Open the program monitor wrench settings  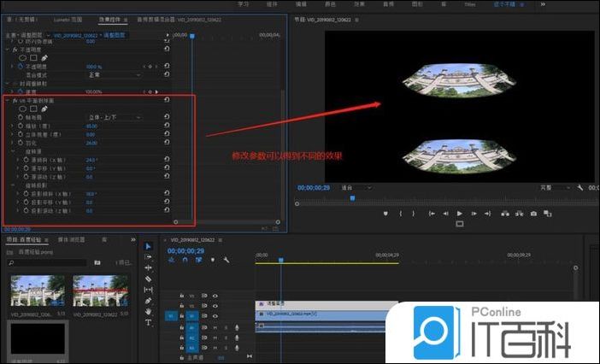(579, 187)
